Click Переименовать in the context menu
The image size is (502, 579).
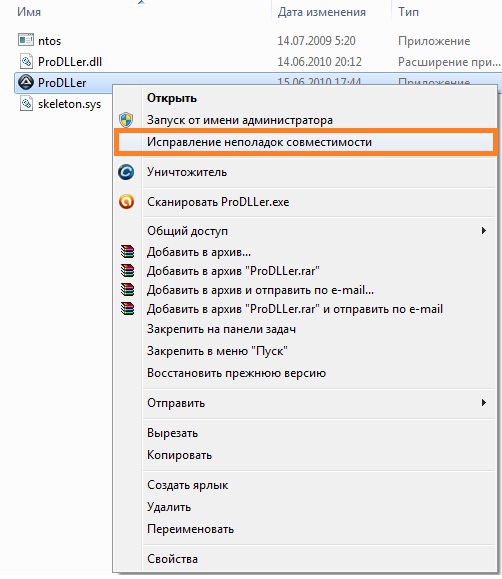click(x=191, y=529)
